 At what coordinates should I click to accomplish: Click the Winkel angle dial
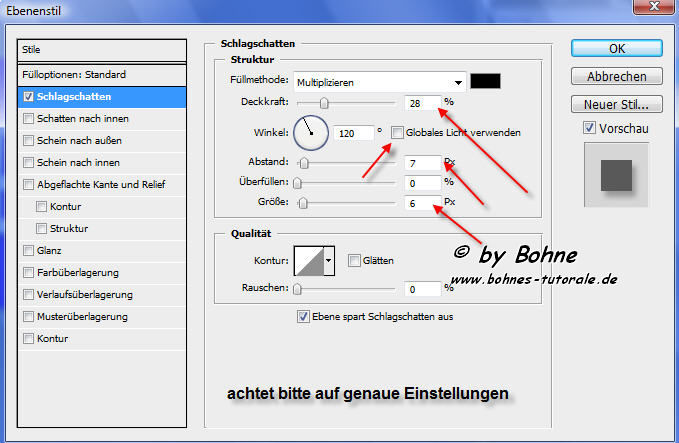(311, 133)
